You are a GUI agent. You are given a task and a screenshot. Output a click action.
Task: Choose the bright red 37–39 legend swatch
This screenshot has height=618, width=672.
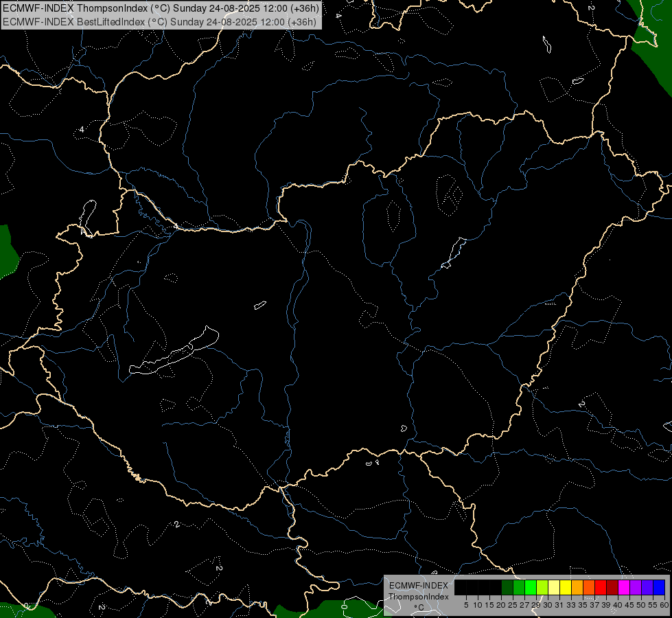coord(601,587)
